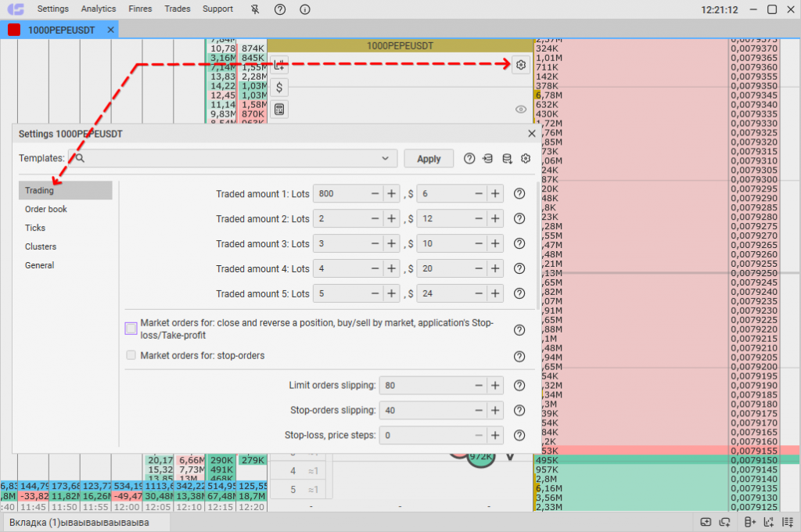Open the Support menu
This screenshot has height=532, width=801.
(x=217, y=9)
